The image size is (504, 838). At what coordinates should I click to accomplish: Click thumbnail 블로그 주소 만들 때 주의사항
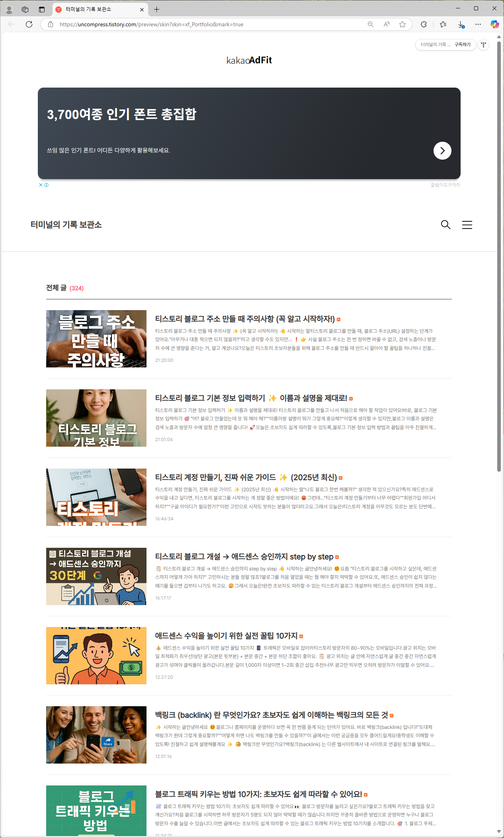[x=96, y=339]
